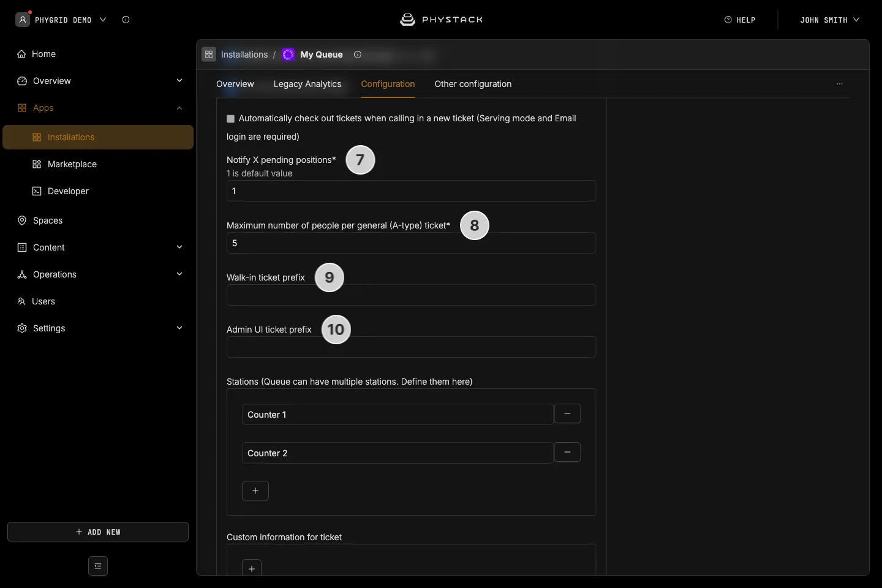Screen dimensions: 882x588
Task: Enable automatic ticket check out checkbox
Action: point(231,119)
